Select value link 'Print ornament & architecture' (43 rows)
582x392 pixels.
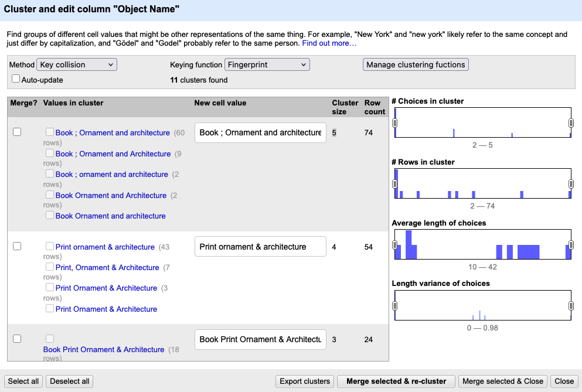tap(105, 247)
